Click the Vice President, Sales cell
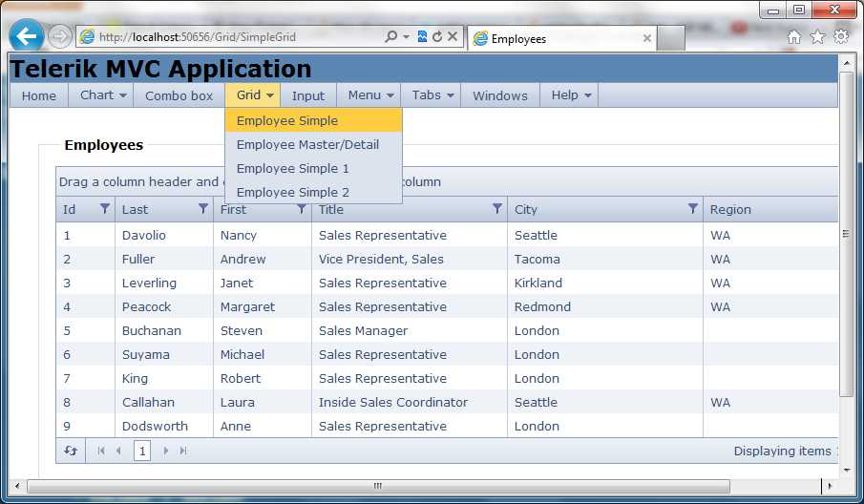The image size is (864, 504). pos(410,259)
